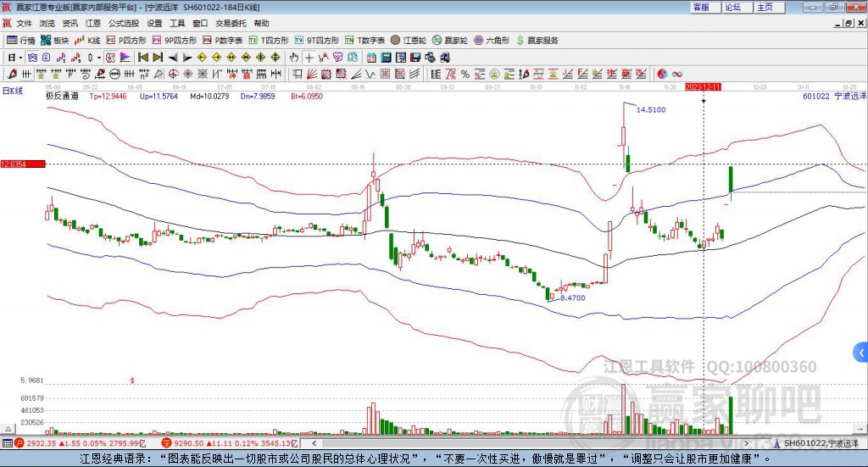Click the red 12.6354 price axis marker
The width and height of the screenshot is (868, 467).
pyautogui.click(x=22, y=164)
